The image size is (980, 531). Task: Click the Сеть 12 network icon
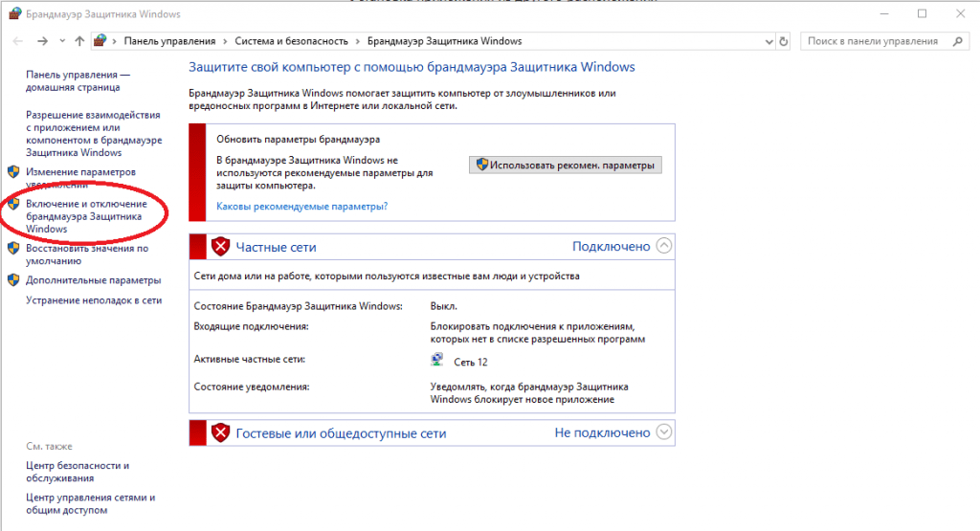(437, 362)
